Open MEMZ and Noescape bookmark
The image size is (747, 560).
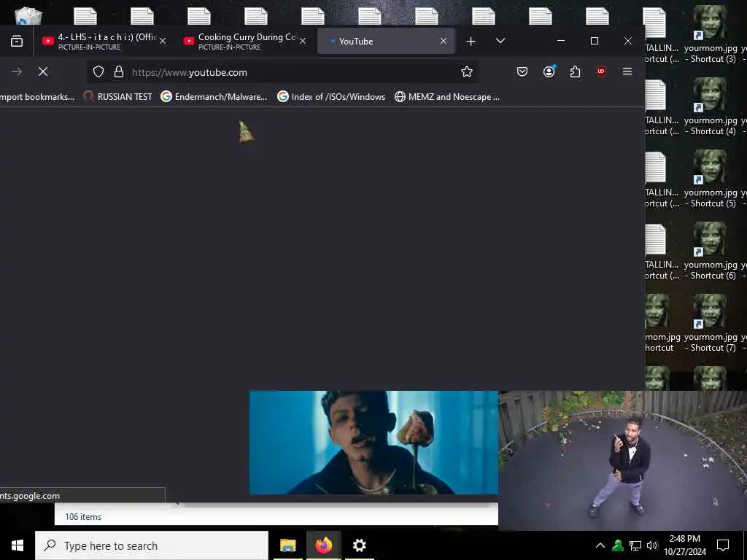pyautogui.click(x=447, y=97)
